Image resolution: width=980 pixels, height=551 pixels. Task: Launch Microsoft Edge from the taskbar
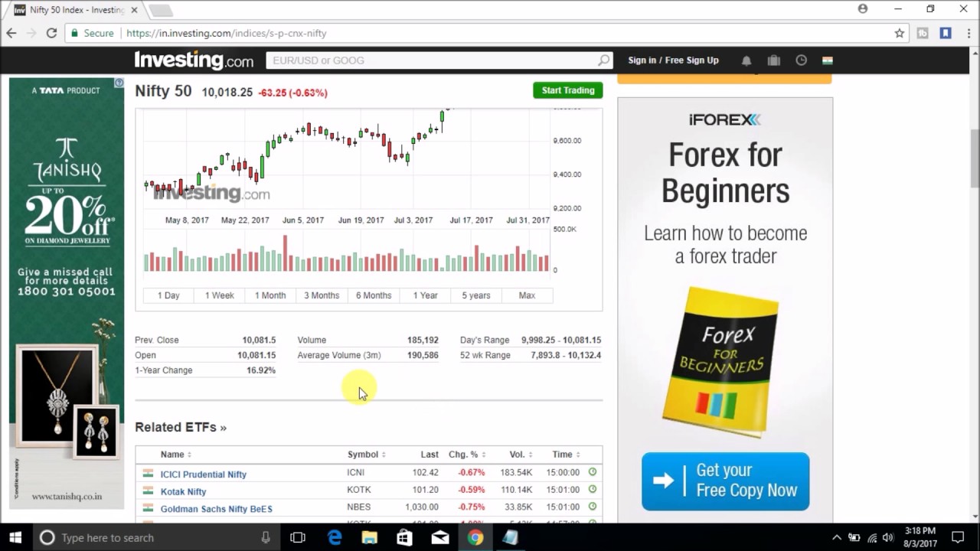335,537
